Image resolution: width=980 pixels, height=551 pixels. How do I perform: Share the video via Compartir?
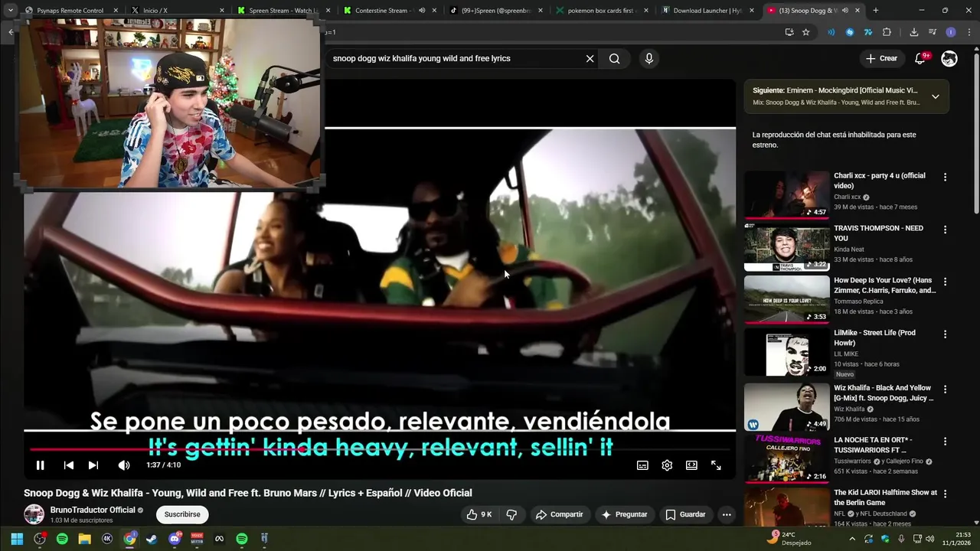click(x=559, y=514)
